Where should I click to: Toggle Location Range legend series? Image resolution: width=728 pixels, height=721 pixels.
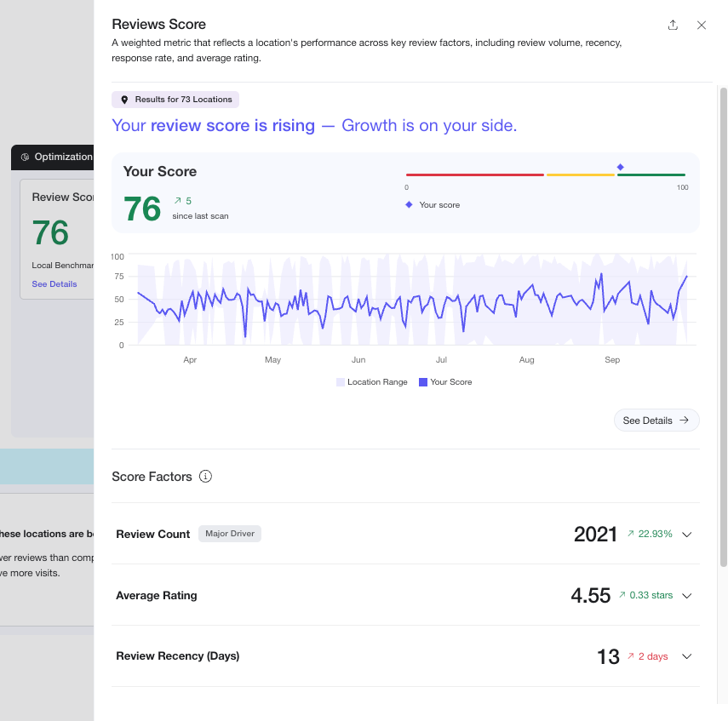click(x=372, y=382)
